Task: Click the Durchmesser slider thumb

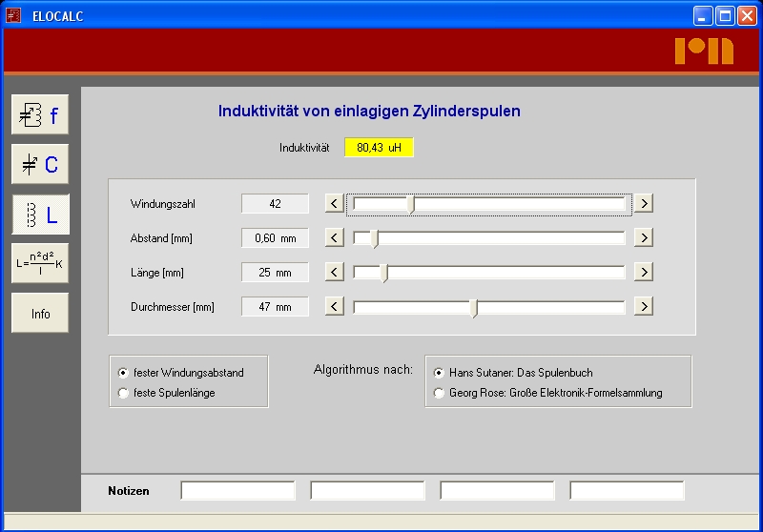Action: (474, 307)
